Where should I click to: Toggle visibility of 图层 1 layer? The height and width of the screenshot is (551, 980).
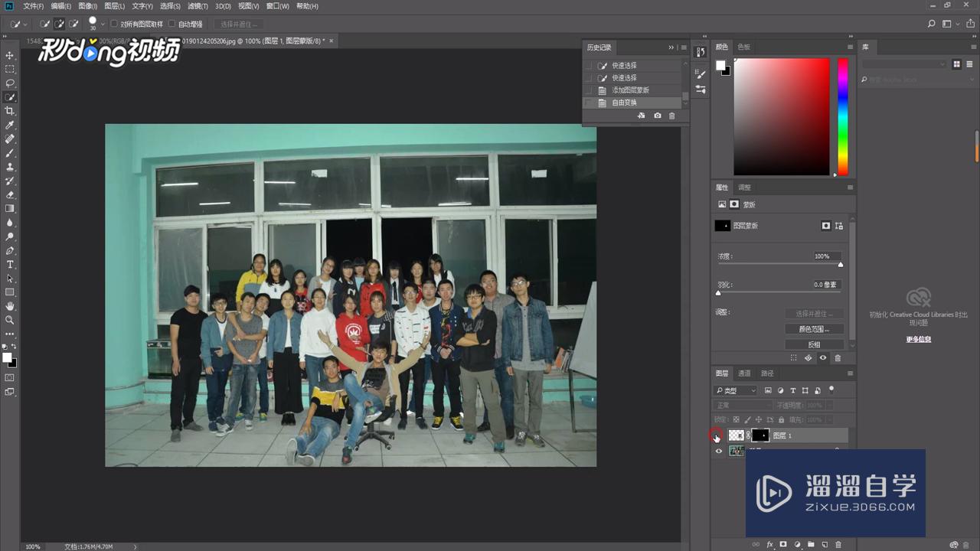(717, 435)
